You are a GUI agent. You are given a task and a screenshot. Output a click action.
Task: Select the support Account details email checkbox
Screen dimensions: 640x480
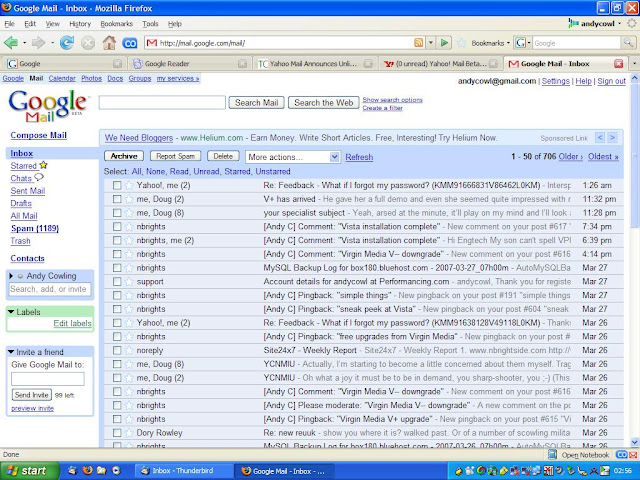pyautogui.click(x=117, y=282)
